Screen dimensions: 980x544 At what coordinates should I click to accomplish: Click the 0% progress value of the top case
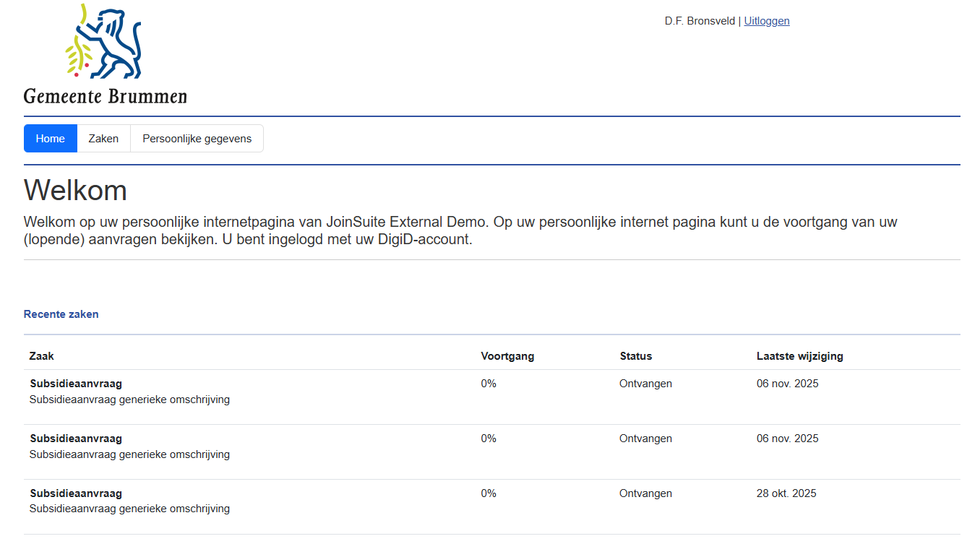[x=489, y=384]
